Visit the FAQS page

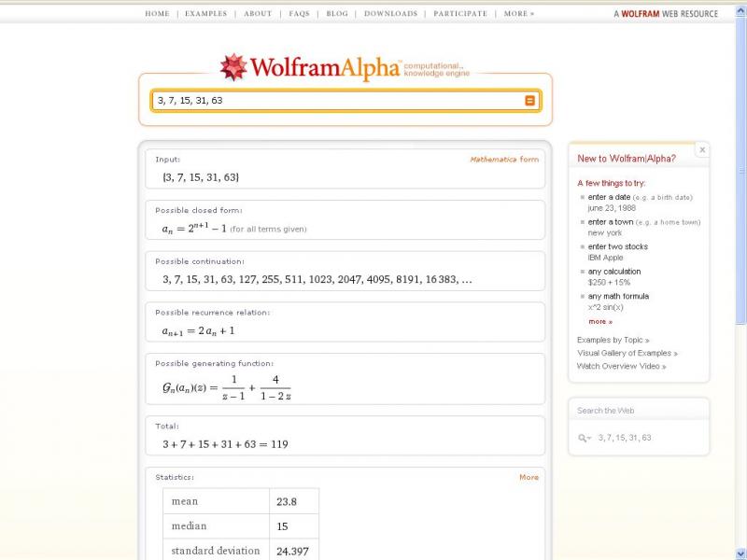299,14
